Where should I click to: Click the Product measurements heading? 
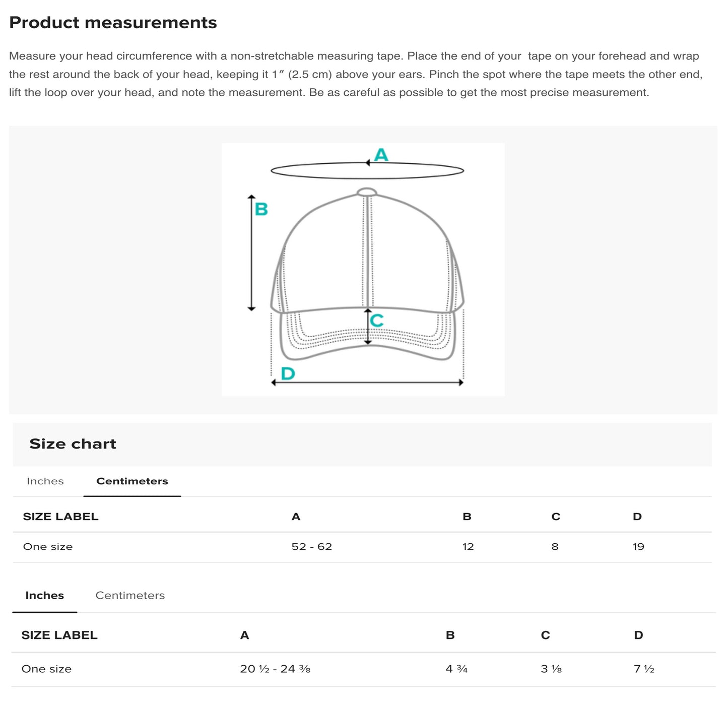coord(113,23)
